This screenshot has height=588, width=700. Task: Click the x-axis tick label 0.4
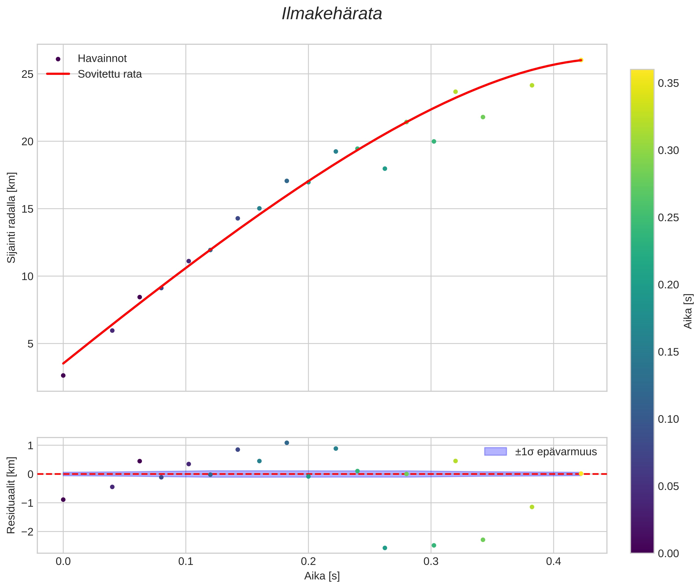[x=553, y=562]
